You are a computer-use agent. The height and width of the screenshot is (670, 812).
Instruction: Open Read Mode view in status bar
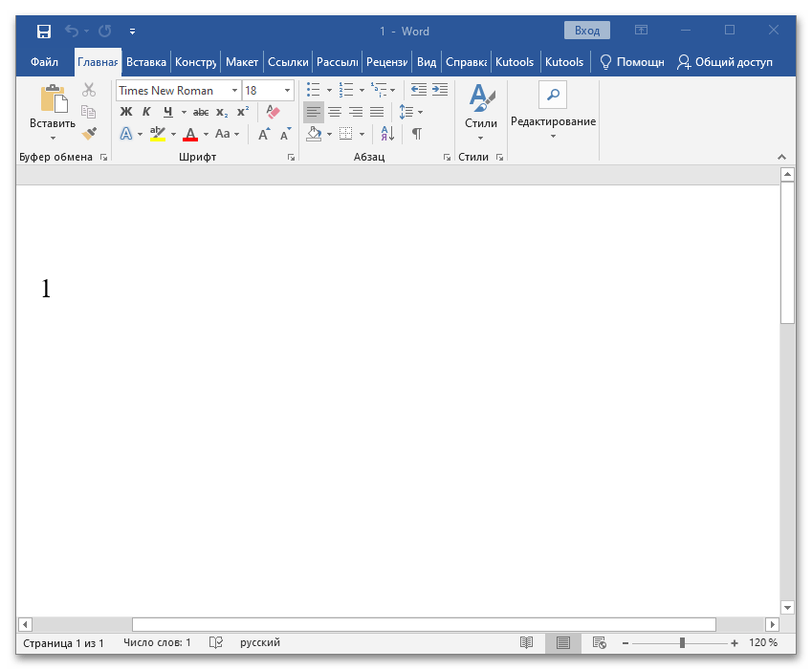[x=526, y=643]
